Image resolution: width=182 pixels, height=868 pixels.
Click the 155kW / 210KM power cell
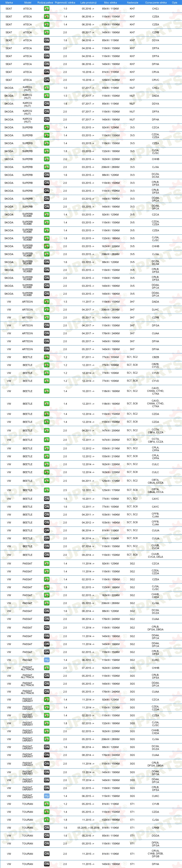111,456
